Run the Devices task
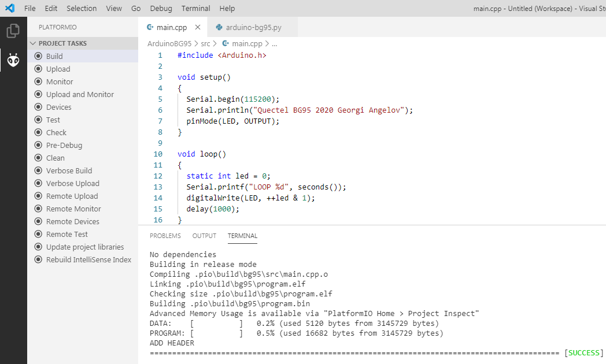This screenshot has height=364, width=606. pos(83,107)
